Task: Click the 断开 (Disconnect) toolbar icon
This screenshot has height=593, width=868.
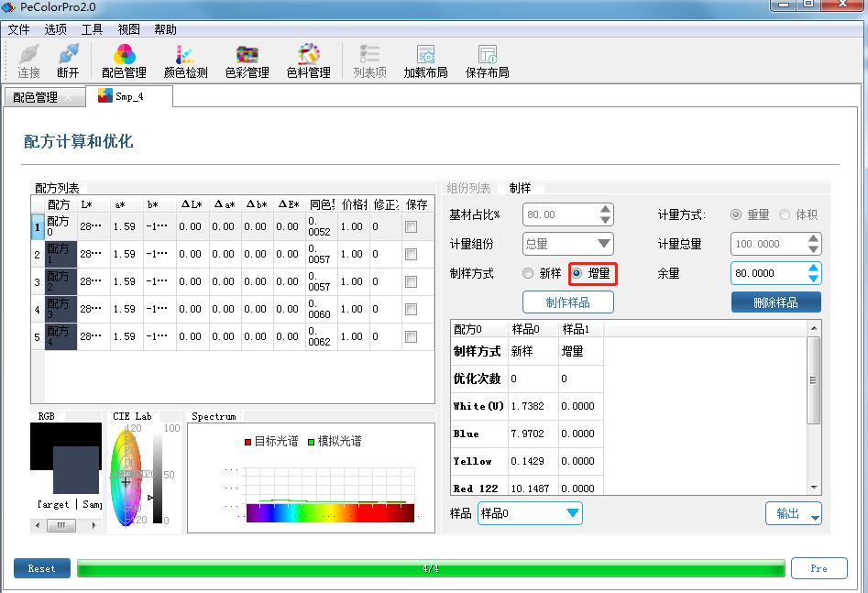Action: pyautogui.click(x=68, y=60)
